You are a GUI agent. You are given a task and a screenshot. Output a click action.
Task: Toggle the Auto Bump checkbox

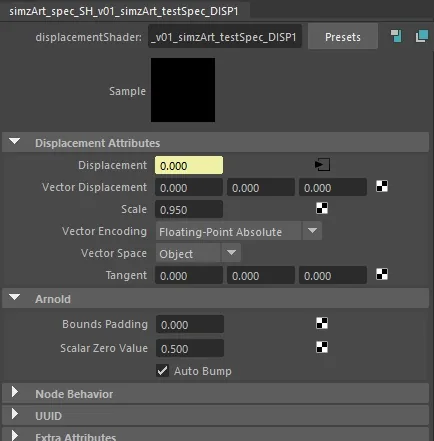coord(162,371)
